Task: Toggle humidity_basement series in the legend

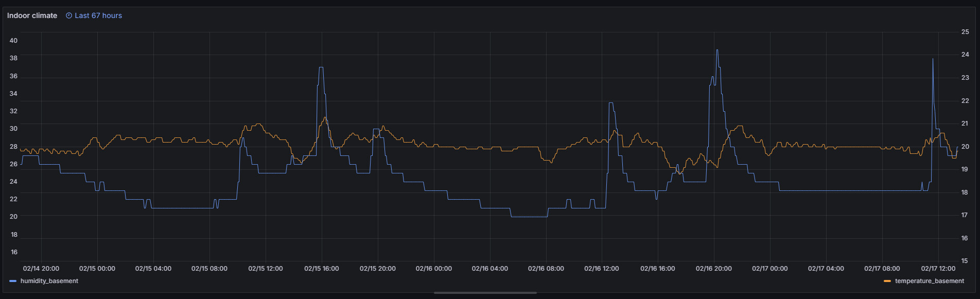Action: (49, 281)
